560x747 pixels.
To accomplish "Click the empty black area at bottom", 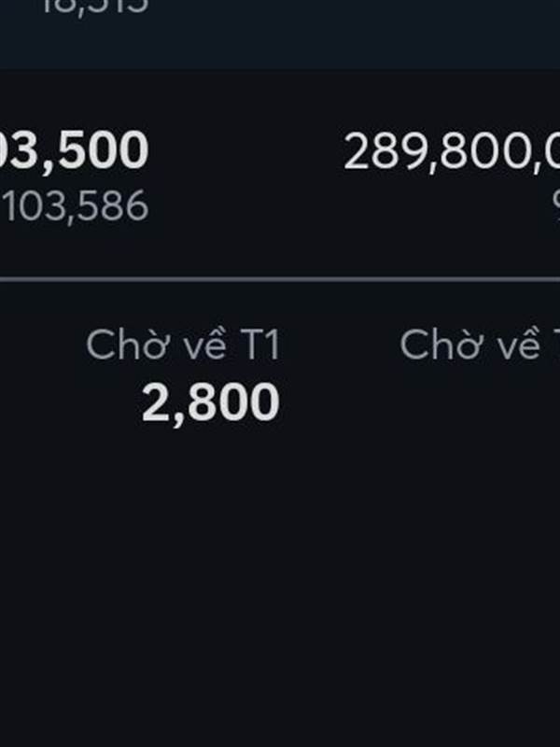I will [280, 654].
